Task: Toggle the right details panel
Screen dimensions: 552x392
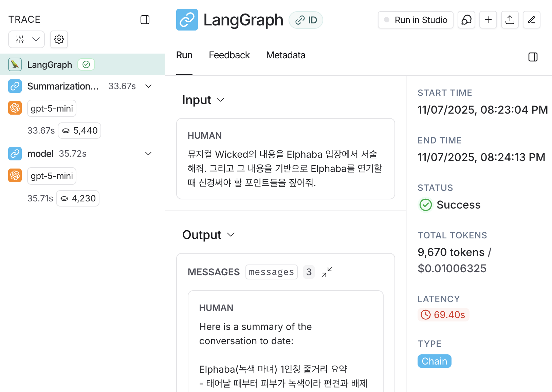Action: 533,57
